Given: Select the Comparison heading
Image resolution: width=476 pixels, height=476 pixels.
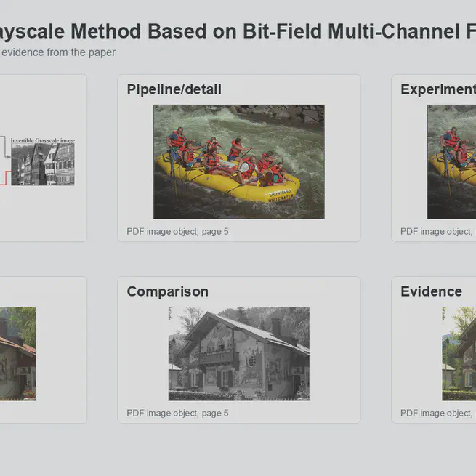Looking at the screenshot, I should 168,291.
